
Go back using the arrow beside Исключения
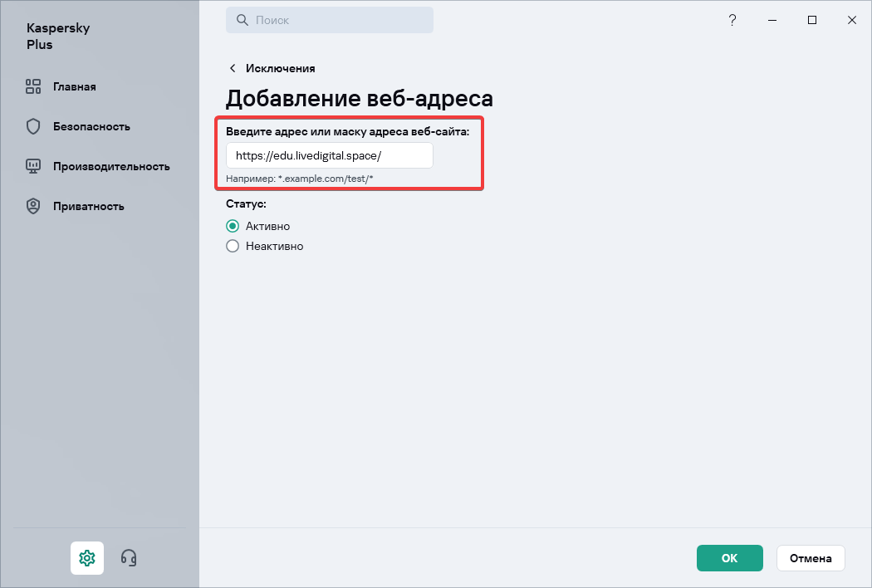click(233, 68)
